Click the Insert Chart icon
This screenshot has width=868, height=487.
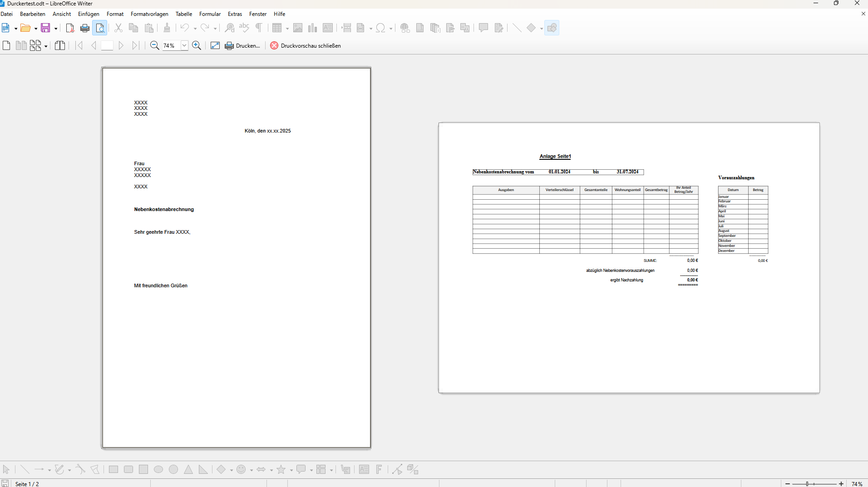pyautogui.click(x=312, y=28)
